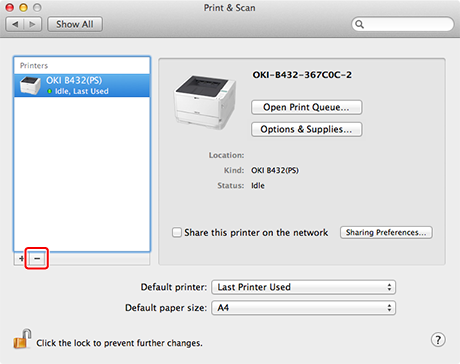
Task: Close the Print & Scan window
Action: pos(10,7)
